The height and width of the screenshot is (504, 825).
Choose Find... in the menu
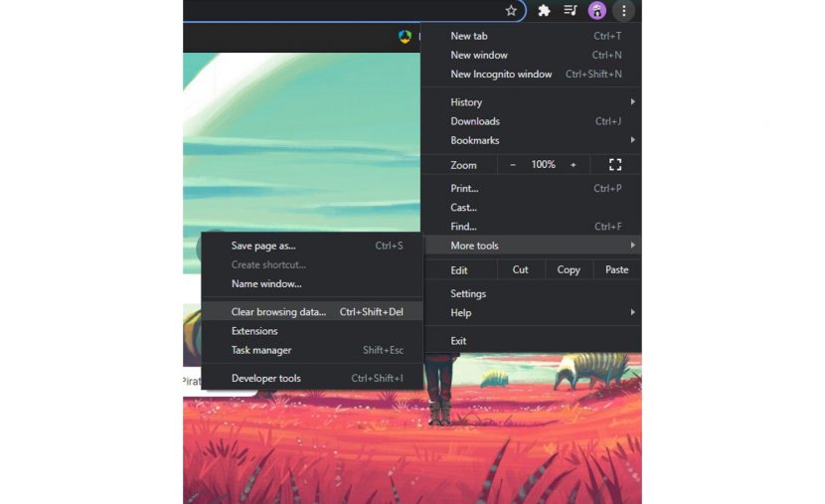coord(532,227)
